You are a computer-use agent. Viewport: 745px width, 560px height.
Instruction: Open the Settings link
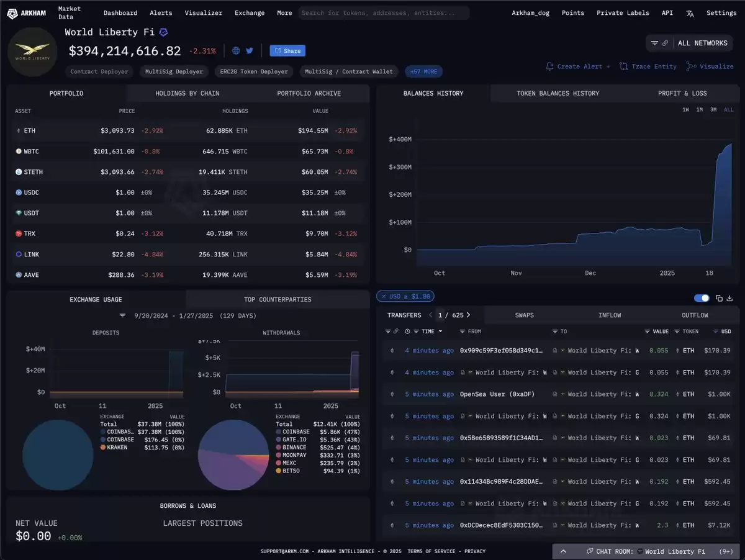721,13
